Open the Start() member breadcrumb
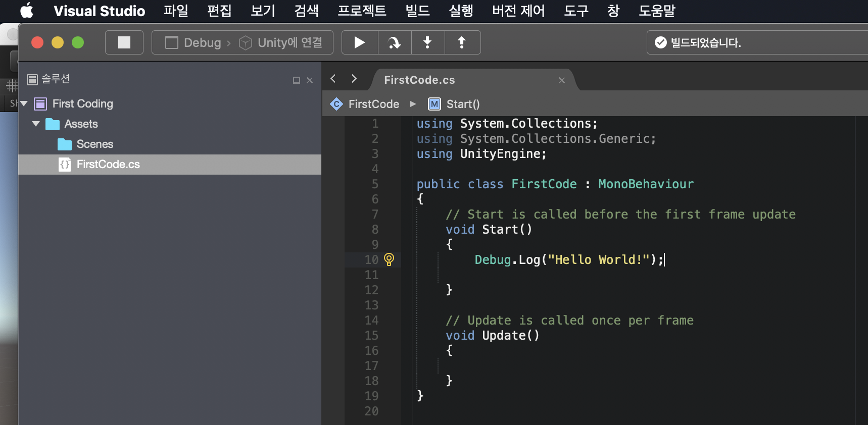 [x=463, y=104]
